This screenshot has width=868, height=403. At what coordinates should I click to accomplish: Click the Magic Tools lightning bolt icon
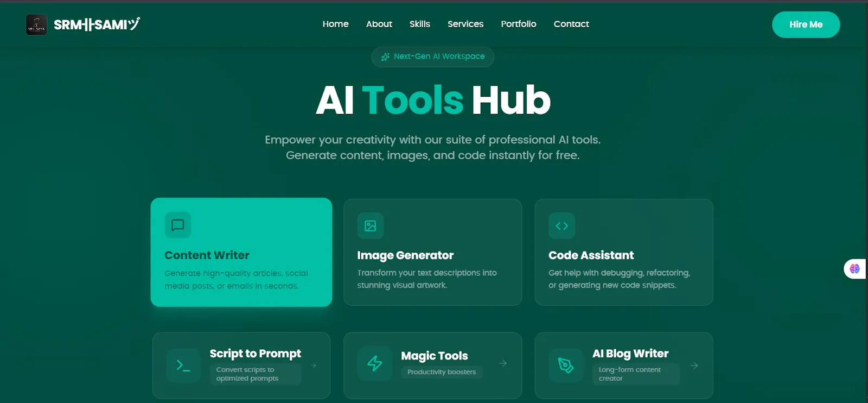[x=375, y=363]
